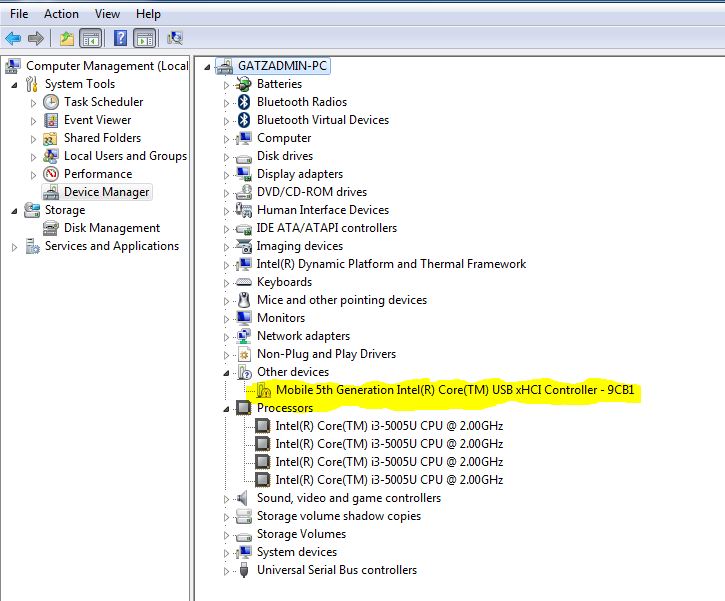
Task: Expand the Display adapters category
Action: (226, 176)
